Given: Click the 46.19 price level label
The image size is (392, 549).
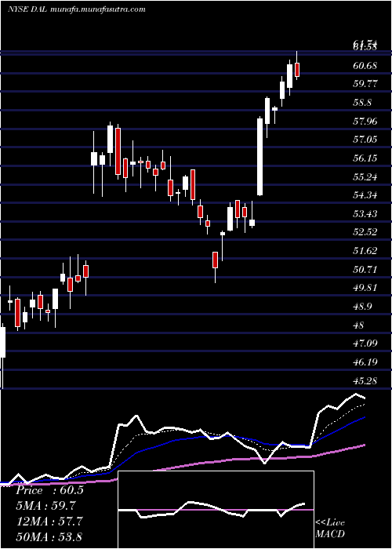Looking at the screenshot, I should pos(365,362).
